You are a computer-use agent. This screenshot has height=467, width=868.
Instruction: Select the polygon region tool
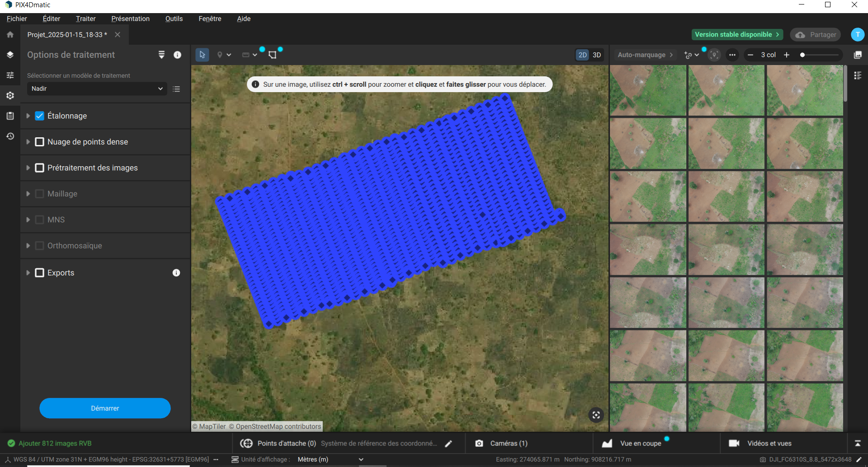click(272, 55)
